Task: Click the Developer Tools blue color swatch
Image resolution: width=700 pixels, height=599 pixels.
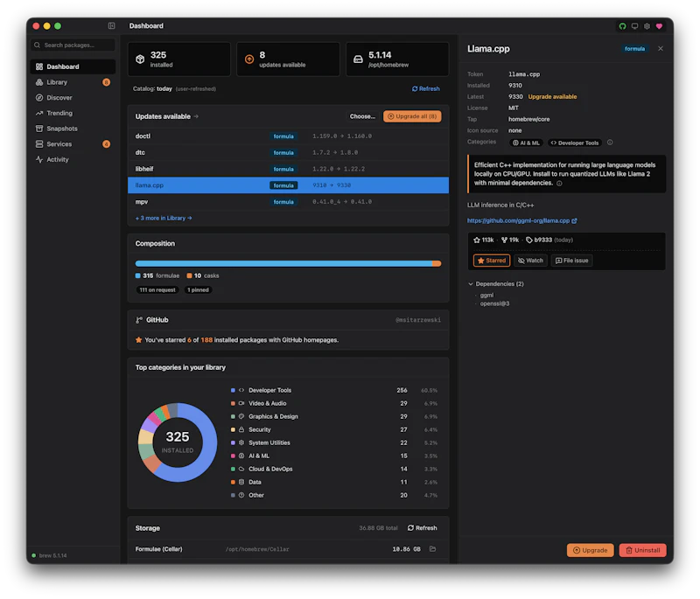Action: coord(233,390)
